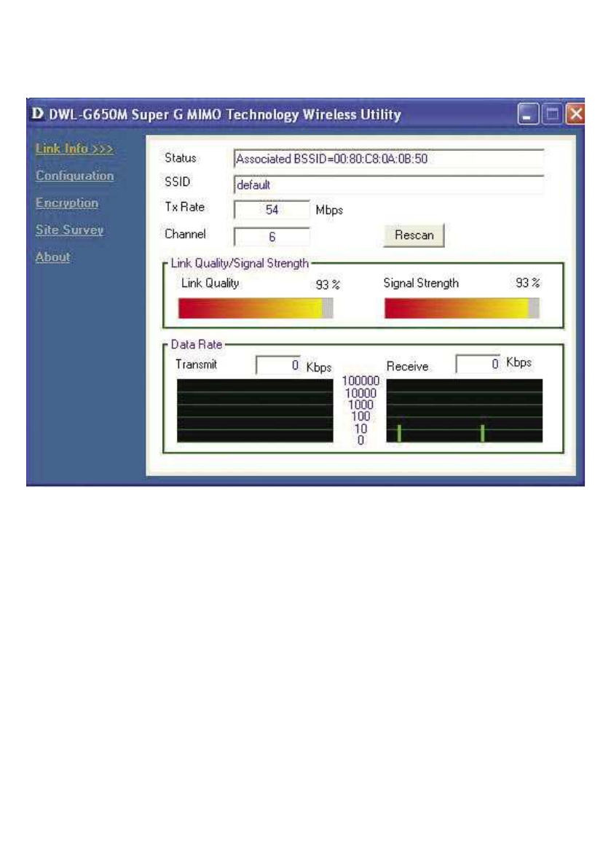Click the Status field showing BSSID
Viewport: 611px width, 868px height.
388,159
